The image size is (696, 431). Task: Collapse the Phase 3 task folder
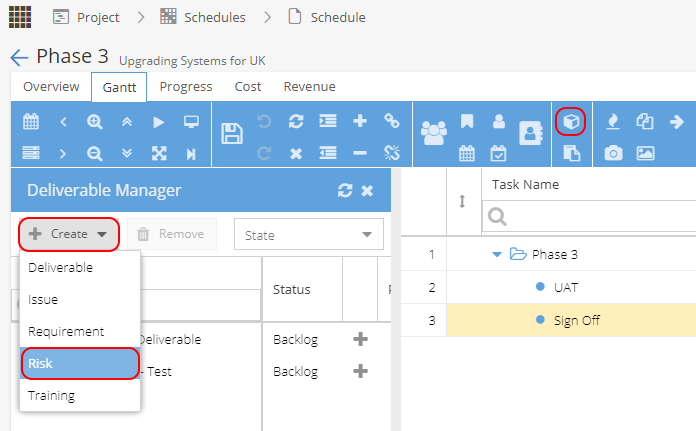(x=497, y=254)
